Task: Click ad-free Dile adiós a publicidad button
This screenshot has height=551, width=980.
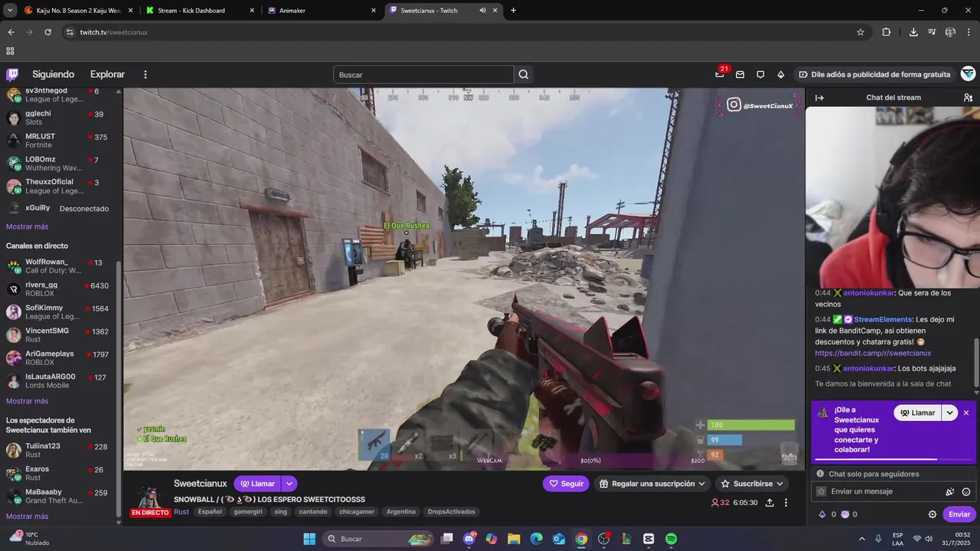Action: [874, 74]
